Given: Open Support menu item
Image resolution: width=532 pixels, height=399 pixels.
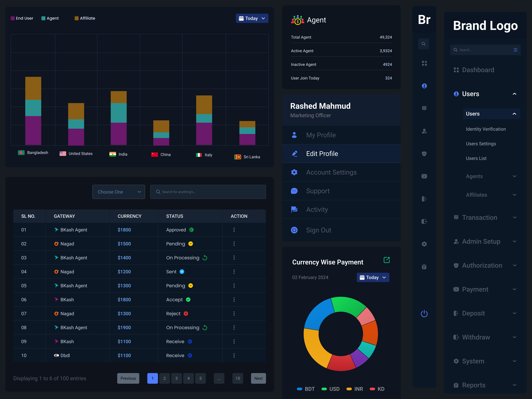Looking at the screenshot, I should (x=341, y=191).
